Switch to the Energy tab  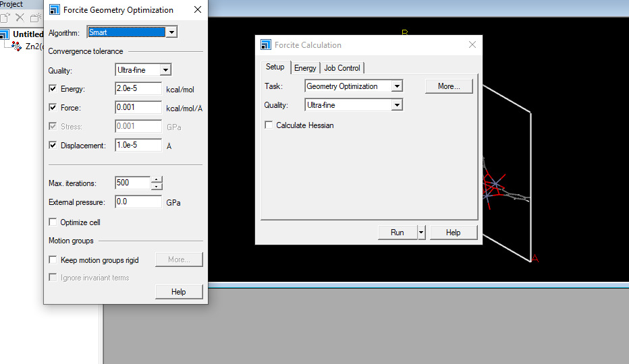coord(305,68)
